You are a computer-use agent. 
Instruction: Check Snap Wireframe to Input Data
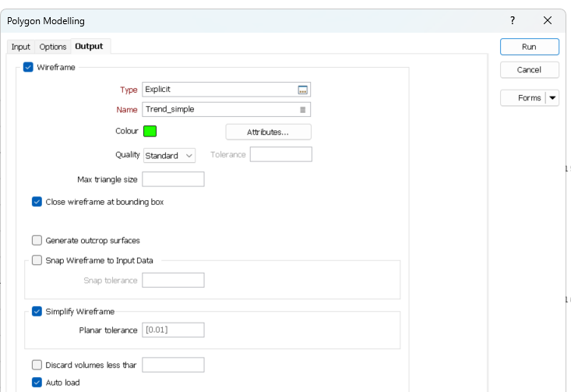click(x=37, y=260)
